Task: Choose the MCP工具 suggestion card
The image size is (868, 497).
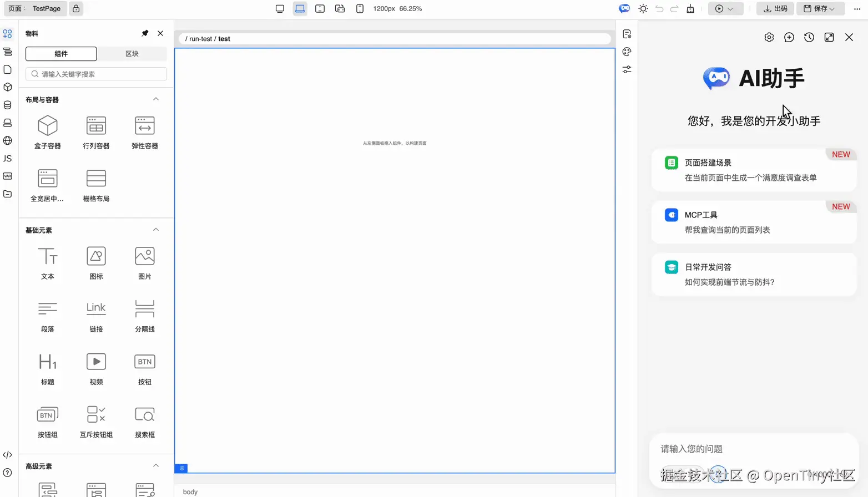Action: [754, 222]
